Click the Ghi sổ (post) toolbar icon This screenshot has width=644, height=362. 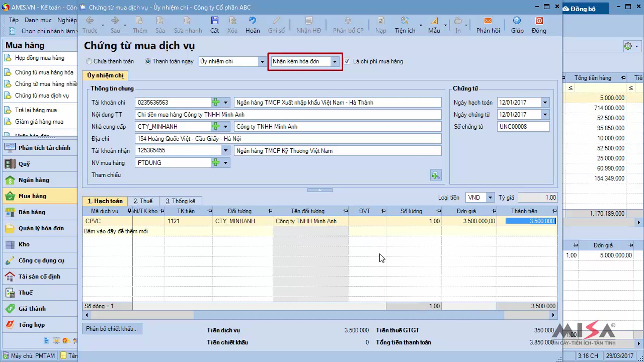click(276, 21)
